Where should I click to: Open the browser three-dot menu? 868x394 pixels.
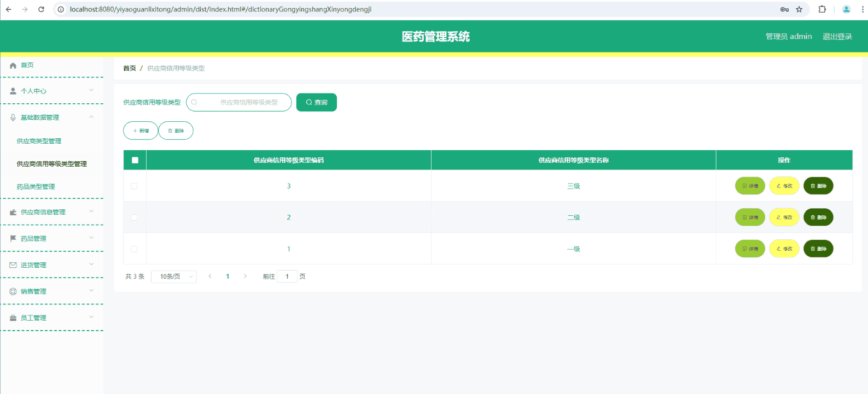863,9
